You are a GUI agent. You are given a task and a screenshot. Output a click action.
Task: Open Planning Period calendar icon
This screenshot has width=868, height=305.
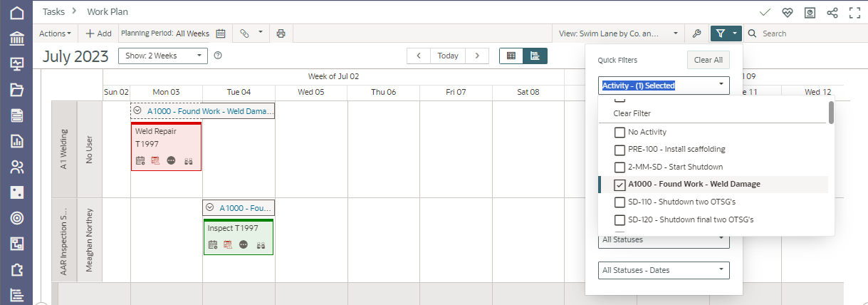(221, 33)
